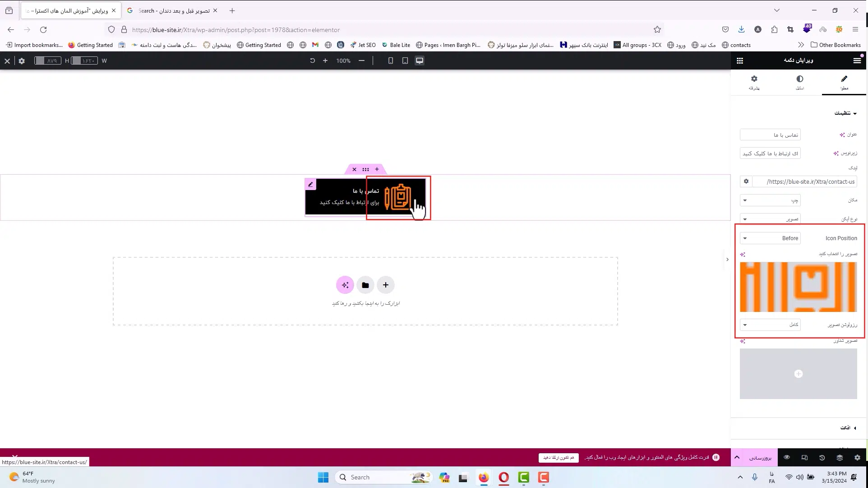Image resolution: width=868 pixels, height=488 pixels.
Task: Click the بروزرسانی update button
Action: pyautogui.click(x=760, y=458)
